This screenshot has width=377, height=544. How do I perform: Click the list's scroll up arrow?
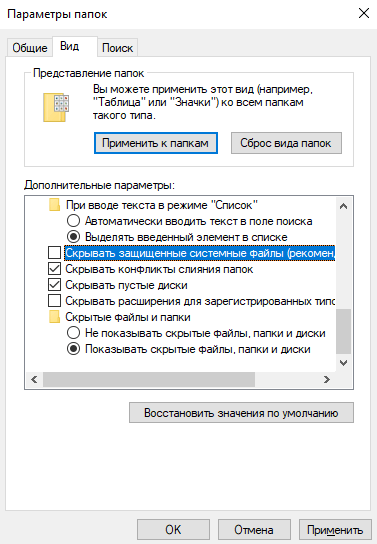(343, 206)
